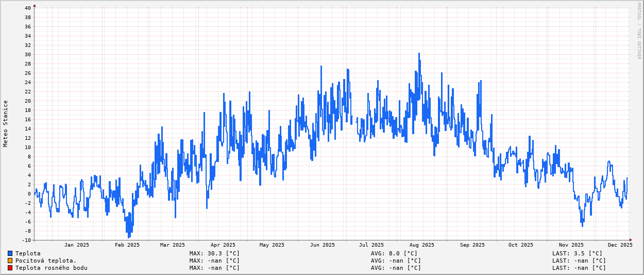644x275 pixels.
Task: Click the Aug 2025 x-axis label
Action: coord(421,245)
